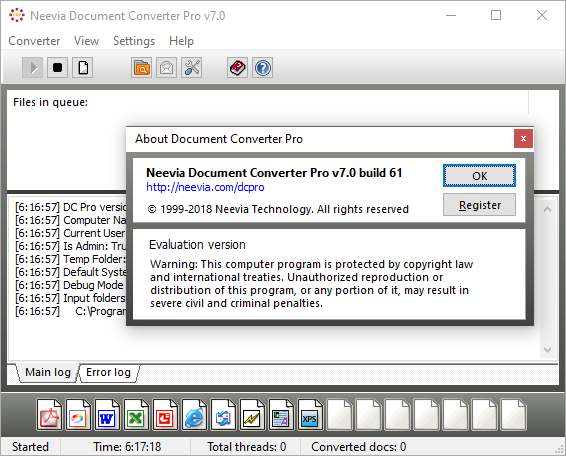Click the 'Files in queue:' label

tap(51, 103)
